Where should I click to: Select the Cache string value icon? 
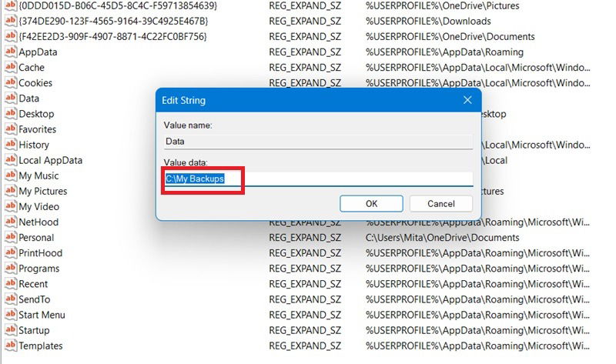click(x=11, y=67)
